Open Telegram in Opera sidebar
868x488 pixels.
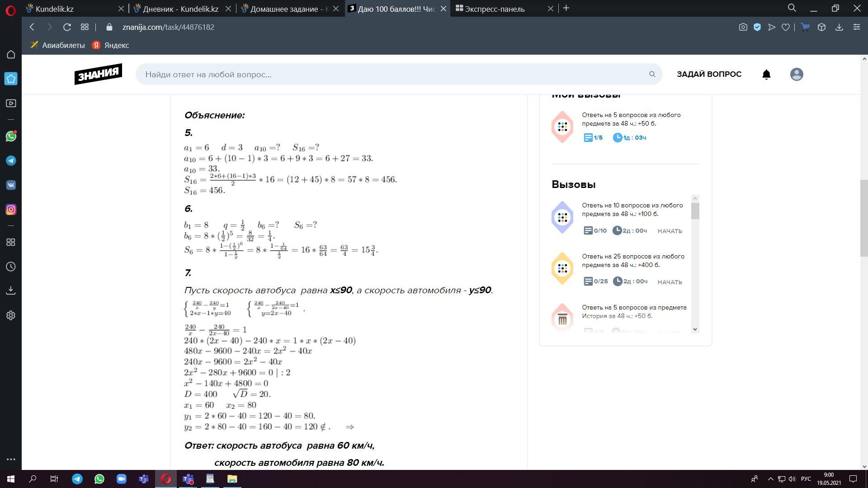coord(11,161)
